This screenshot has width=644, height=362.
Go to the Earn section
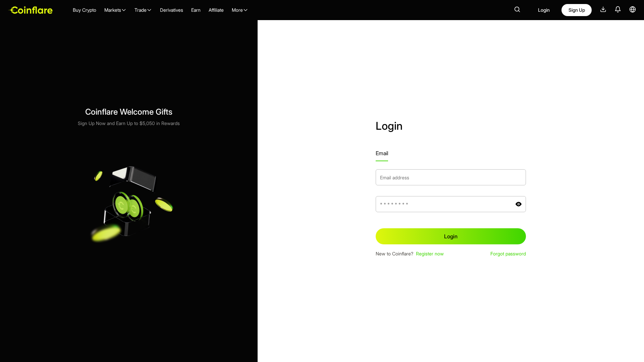click(196, 10)
